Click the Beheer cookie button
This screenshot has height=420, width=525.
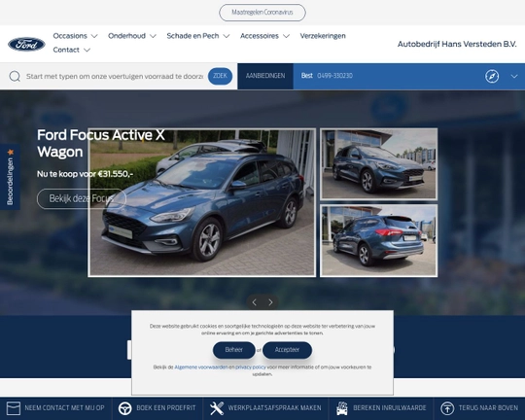tap(233, 350)
